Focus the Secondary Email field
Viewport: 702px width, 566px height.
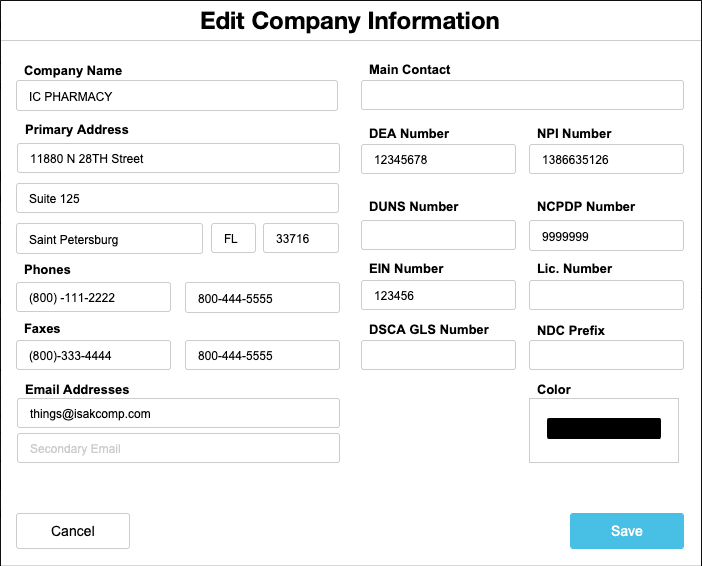[177, 448]
